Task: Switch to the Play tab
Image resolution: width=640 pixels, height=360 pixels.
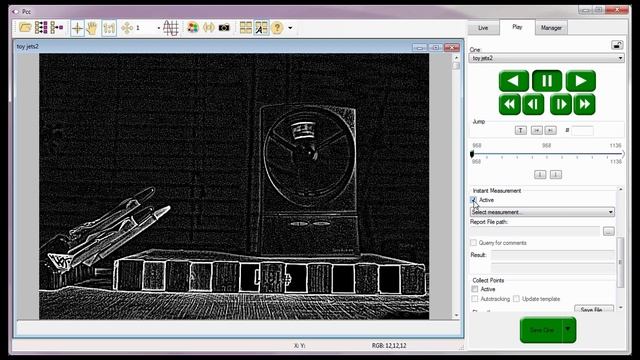Action: pos(517,27)
